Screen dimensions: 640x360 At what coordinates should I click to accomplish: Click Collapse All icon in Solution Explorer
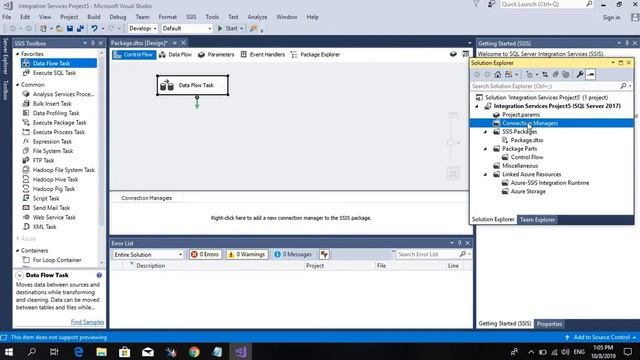coord(555,74)
